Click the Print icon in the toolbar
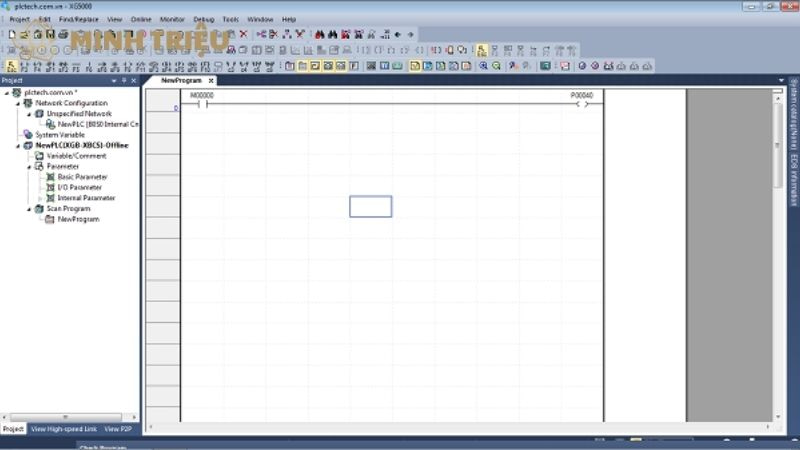The width and height of the screenshot is (800, 450). 63,34
